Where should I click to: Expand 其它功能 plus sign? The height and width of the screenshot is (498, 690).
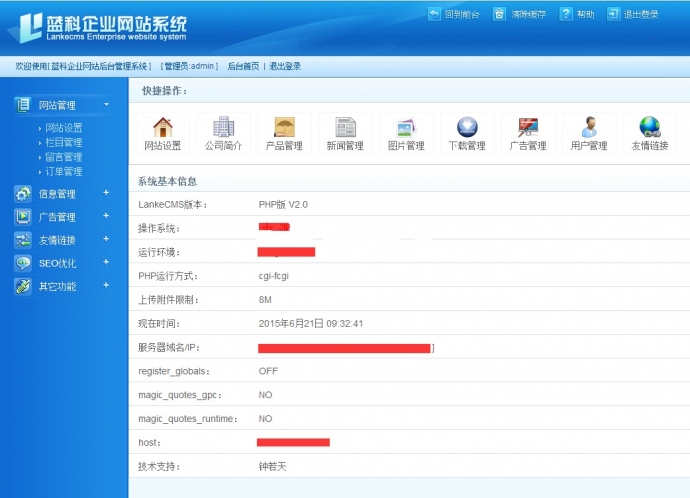[106, 285]
